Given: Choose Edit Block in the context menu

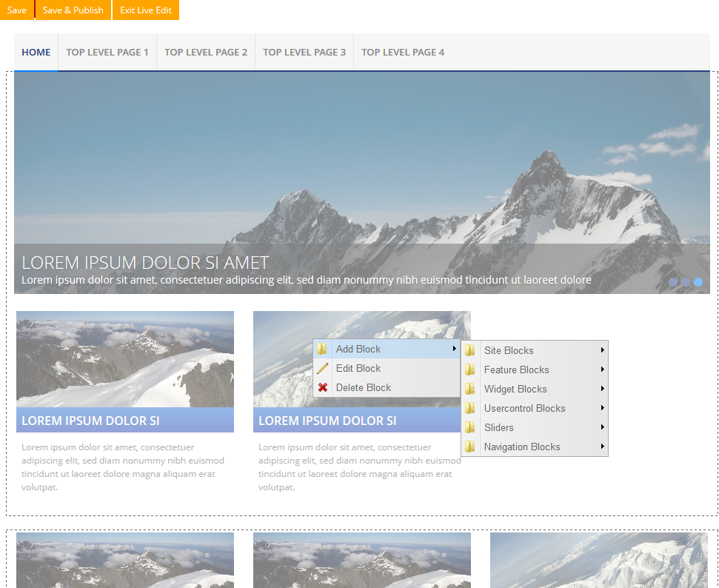Looking at the screenshot, I should (387, 368).
